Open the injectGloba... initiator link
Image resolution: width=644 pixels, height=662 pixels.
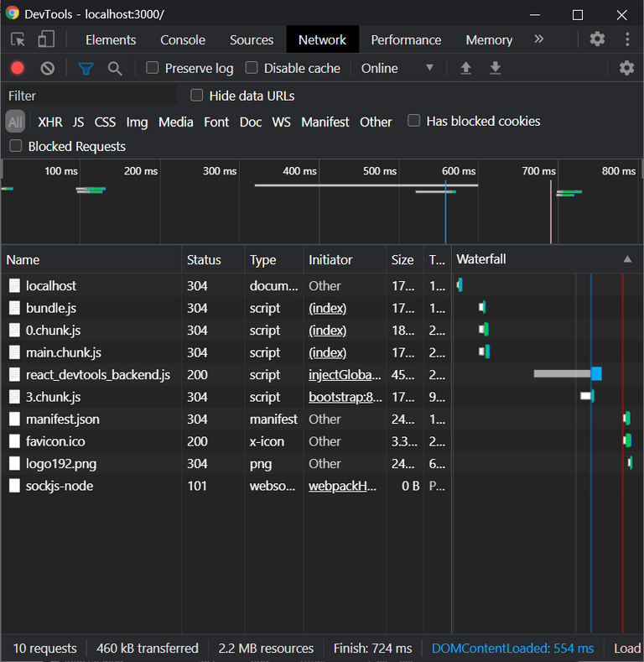click(345, 374)
